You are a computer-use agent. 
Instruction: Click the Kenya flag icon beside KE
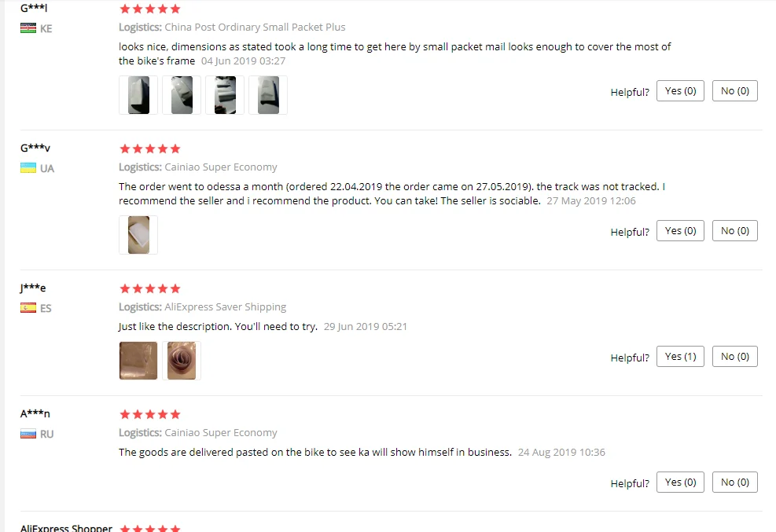[28, 28]
